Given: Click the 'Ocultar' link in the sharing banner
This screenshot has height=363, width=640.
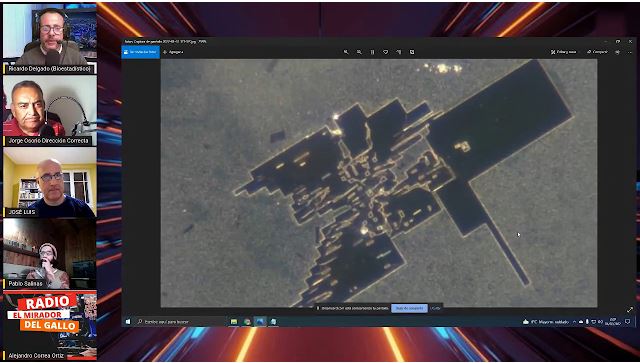Looking at the screenshot, I should pyautogui.click(x=436, y=308).
